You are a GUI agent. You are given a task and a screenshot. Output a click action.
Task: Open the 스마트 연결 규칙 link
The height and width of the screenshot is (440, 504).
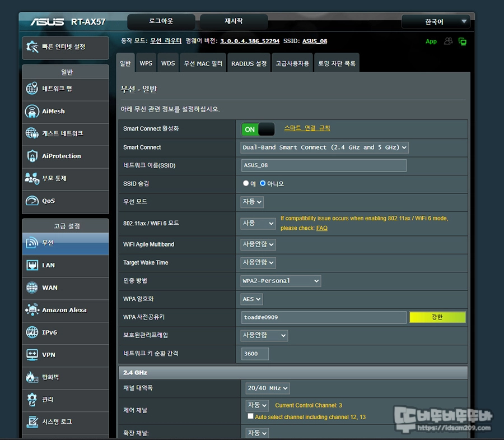pos(307,128)
